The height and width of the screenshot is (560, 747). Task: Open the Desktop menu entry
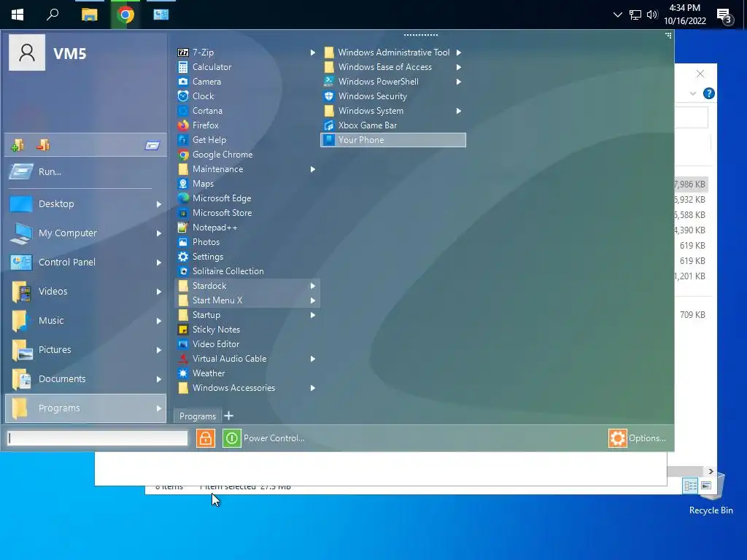point(86,204)
